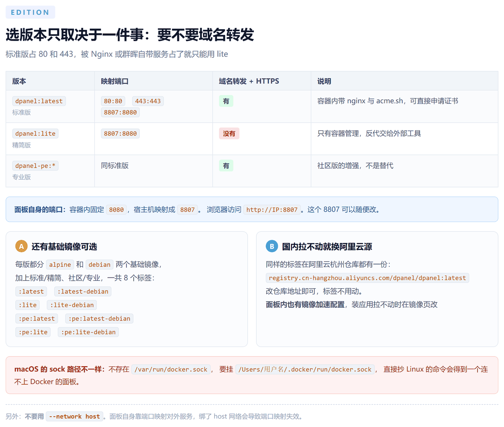Click 8807:8080 in the dpanel:latest row

click(x=120, y=112)
